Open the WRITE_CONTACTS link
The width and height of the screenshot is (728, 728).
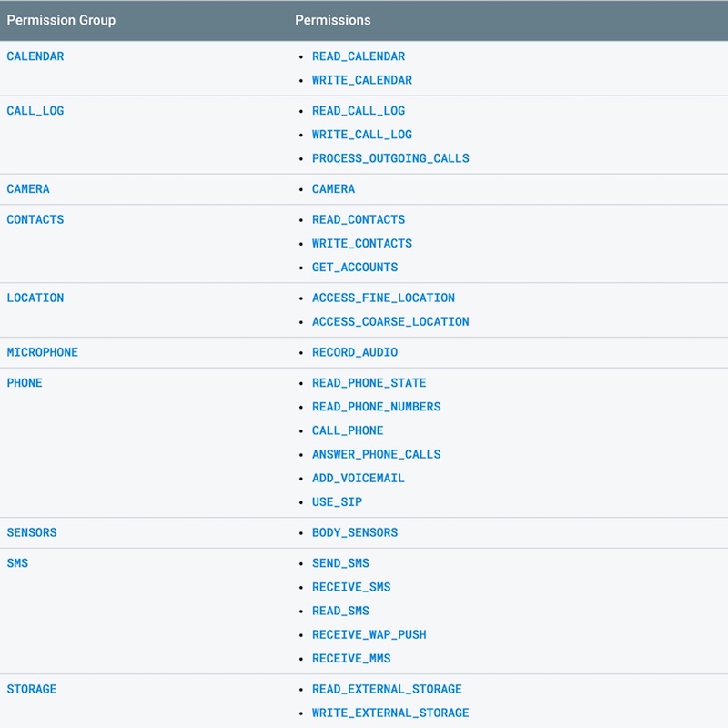coord(362,243)
